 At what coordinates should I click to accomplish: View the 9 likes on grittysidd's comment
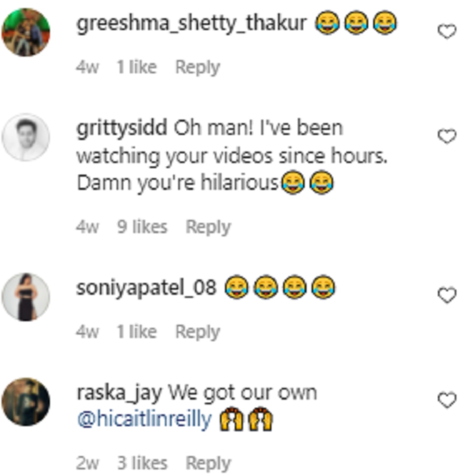point(142,227)
